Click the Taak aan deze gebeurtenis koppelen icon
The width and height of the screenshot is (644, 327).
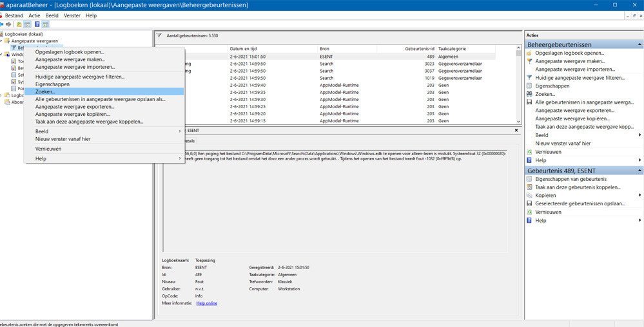pyautogui.click(x=529, y=187)
